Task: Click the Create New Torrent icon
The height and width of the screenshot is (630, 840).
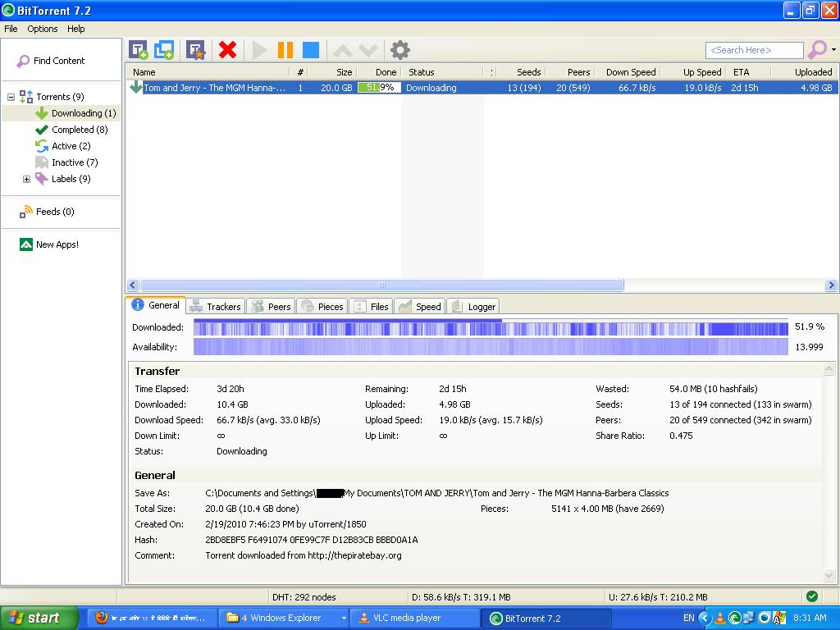Action: click(x=195, y=50)
